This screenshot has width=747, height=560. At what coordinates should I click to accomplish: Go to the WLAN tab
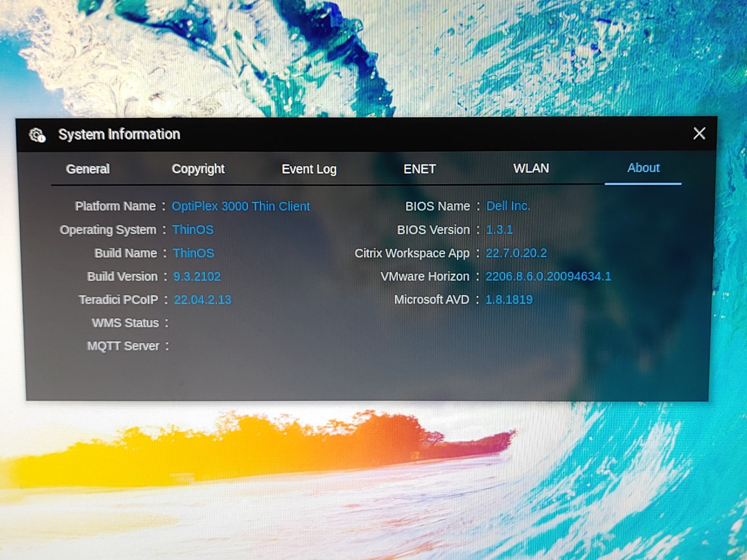click(x=531, y=169)
